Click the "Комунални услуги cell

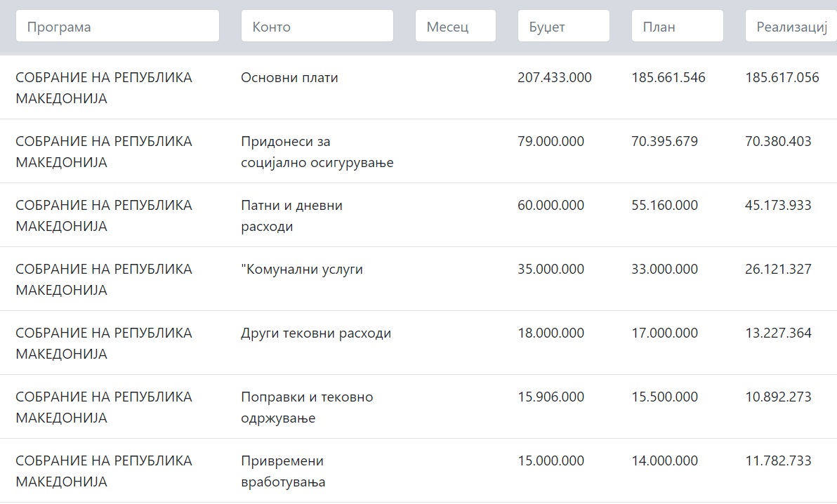[x=302, y=269]
